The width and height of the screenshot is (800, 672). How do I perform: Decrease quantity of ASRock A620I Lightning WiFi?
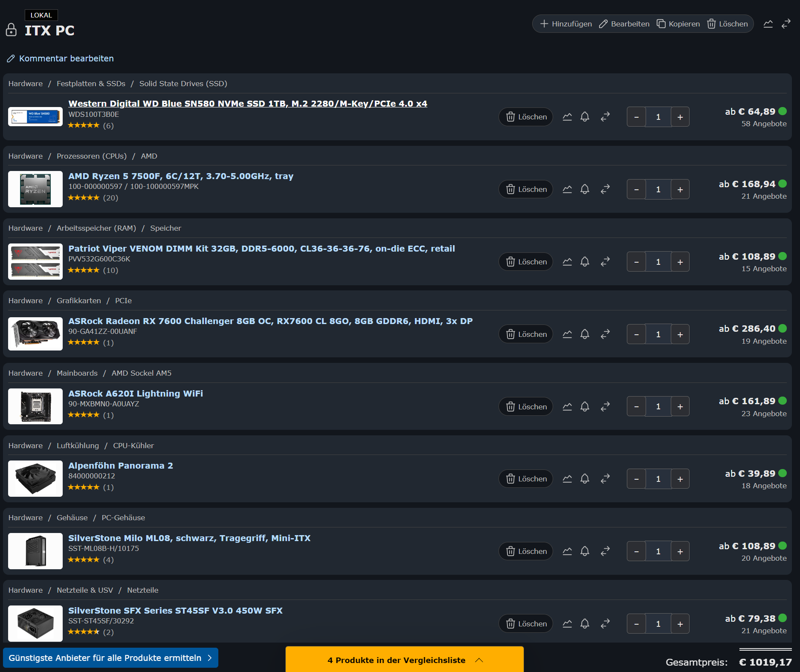point(636,407)
